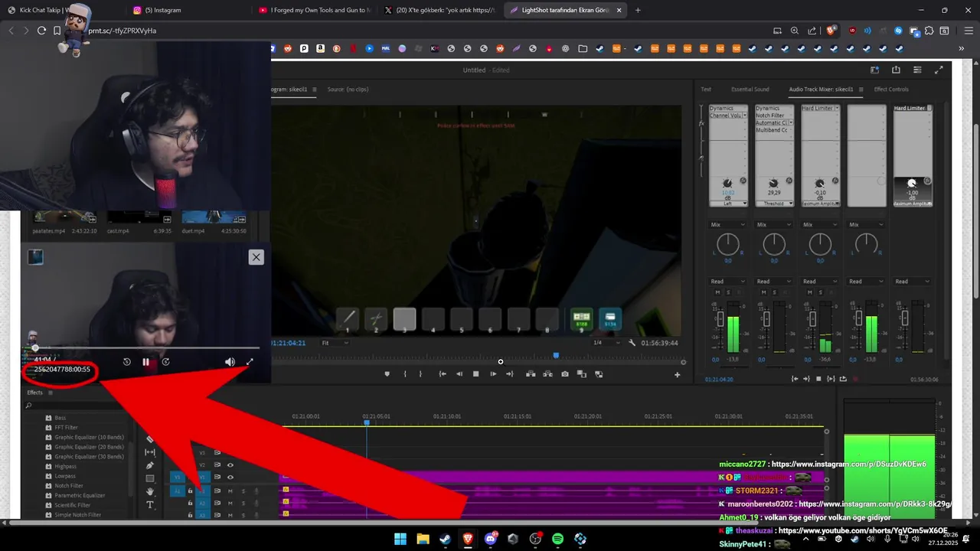Click Go to In point button
The height and width of the screenshot is (551, 980).
(x=443, y=374)
